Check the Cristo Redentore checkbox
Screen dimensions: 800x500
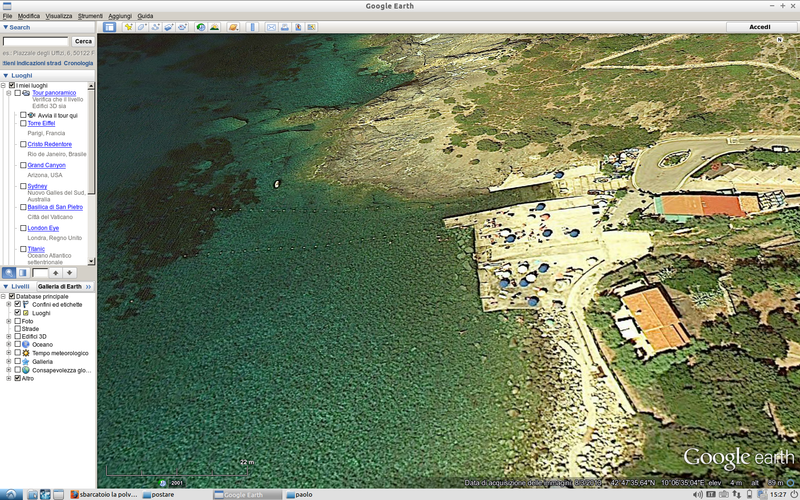[23, 144]
